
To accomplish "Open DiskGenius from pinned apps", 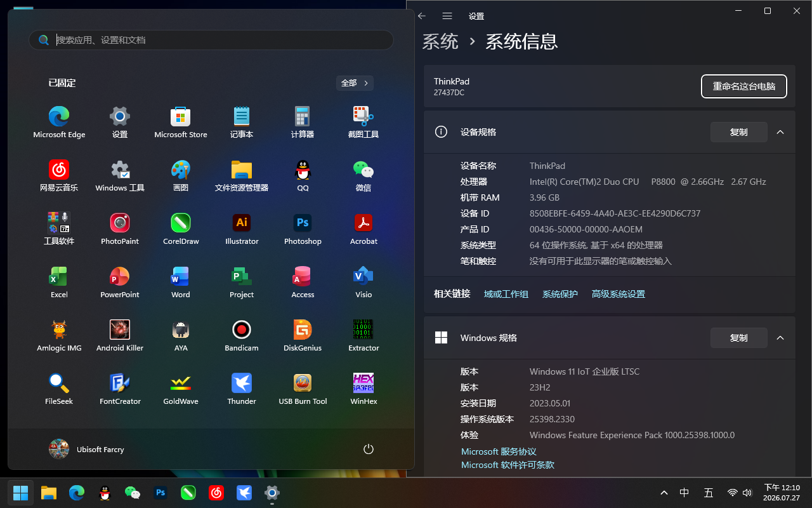I will pyautogui.click(x=303, y=335).
